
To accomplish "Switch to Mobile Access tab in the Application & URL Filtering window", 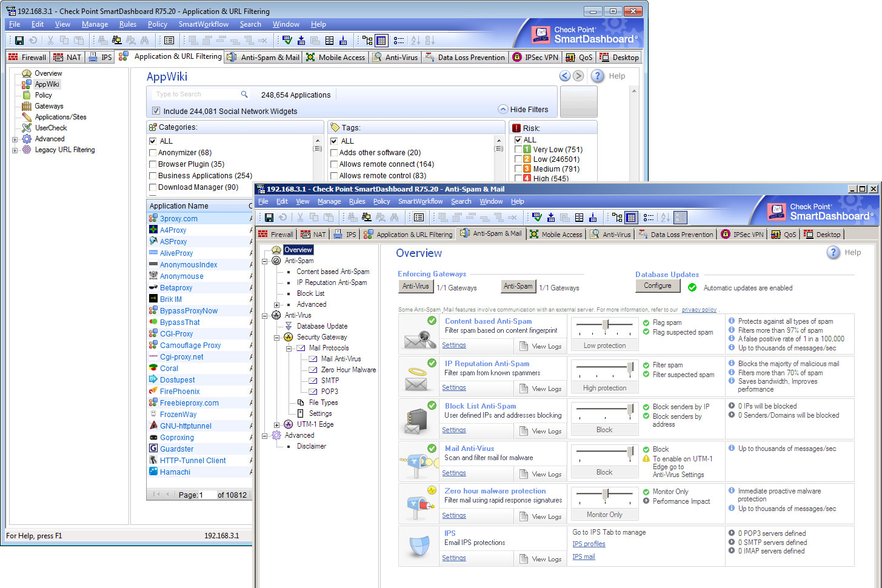I will point(335,57).
